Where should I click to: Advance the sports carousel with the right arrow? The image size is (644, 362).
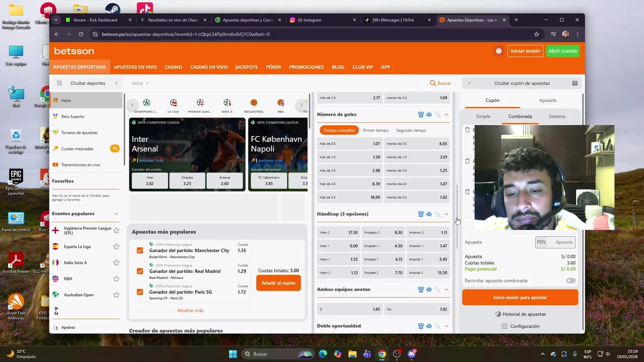click(x=301, y=105)
